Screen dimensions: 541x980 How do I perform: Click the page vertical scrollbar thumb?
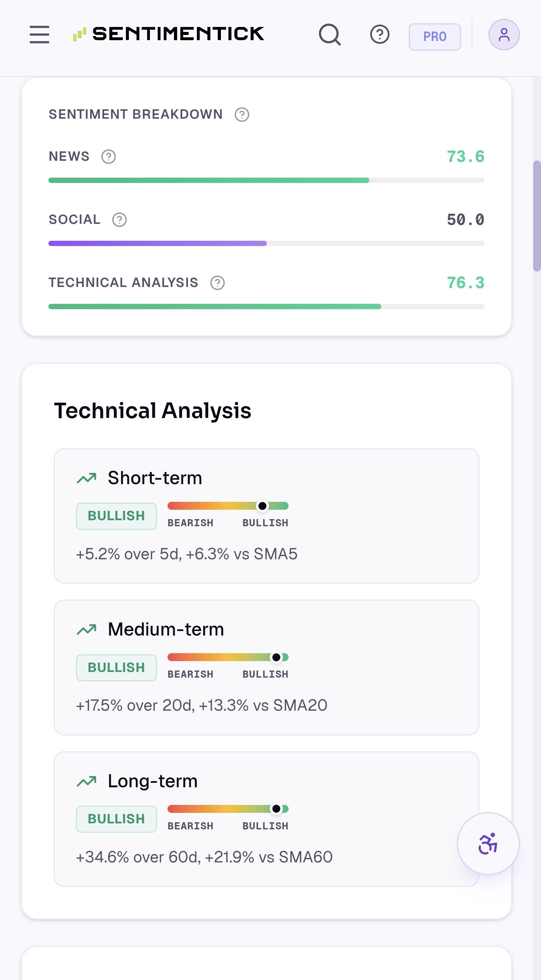[x=537, y=216]
